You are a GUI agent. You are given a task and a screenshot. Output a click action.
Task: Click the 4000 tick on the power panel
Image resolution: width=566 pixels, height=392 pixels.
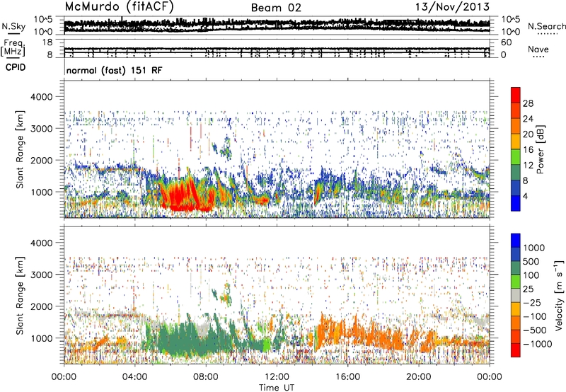[41, 97]
